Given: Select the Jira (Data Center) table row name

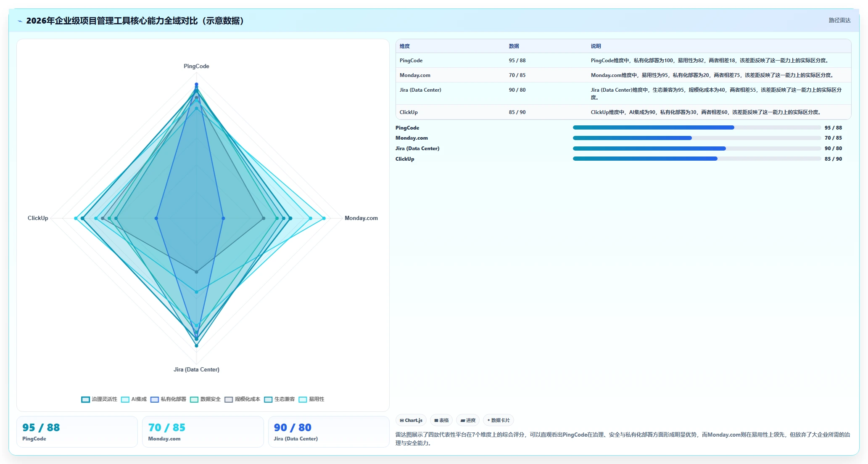Looking at the screenshot, I should click(420, 90).
